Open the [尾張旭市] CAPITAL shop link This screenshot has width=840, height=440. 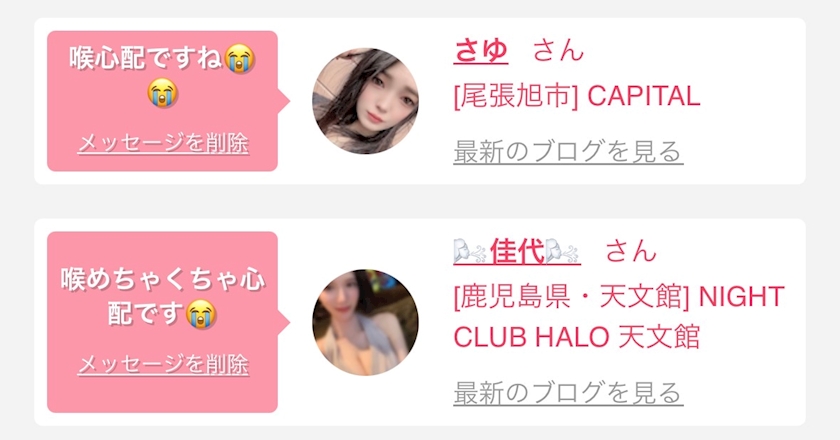pos(577,96)
